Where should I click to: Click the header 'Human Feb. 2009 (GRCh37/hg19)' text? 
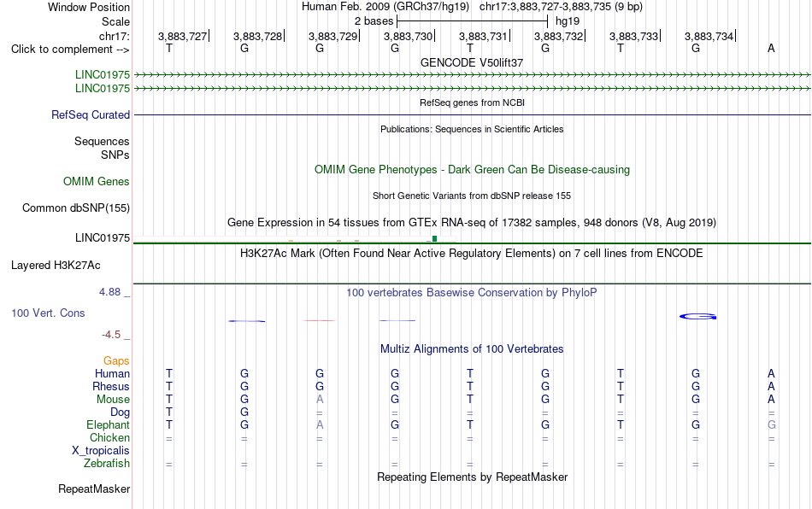(385, 7)
